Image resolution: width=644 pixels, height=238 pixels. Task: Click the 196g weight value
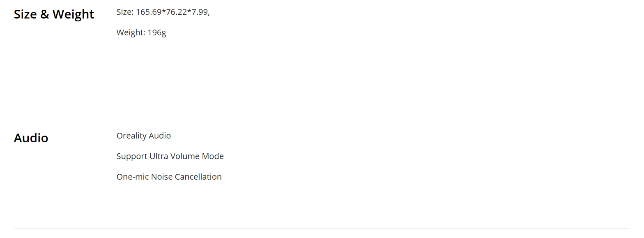pyautogui.click(x=156, y=33)
